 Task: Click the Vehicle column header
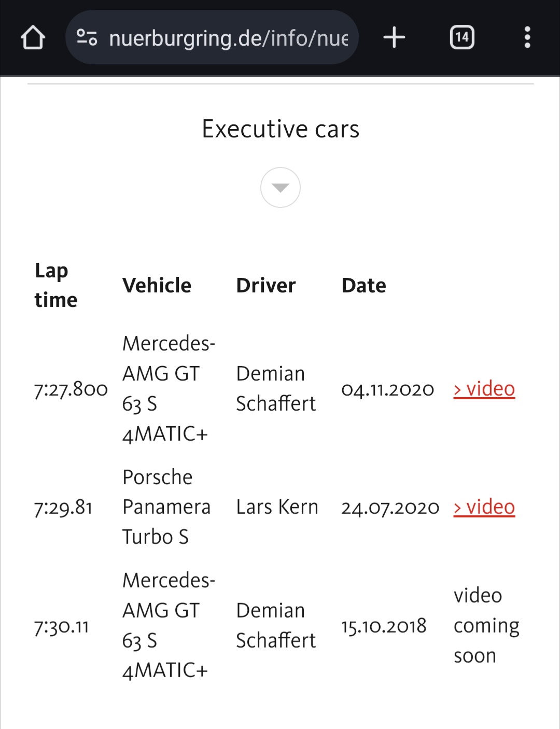coord(157,285)
